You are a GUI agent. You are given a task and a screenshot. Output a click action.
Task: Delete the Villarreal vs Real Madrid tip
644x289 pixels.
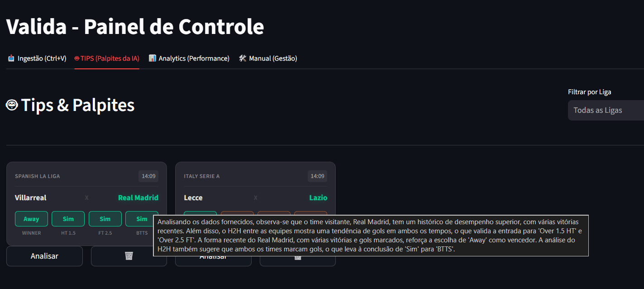[x=129, y=256]
